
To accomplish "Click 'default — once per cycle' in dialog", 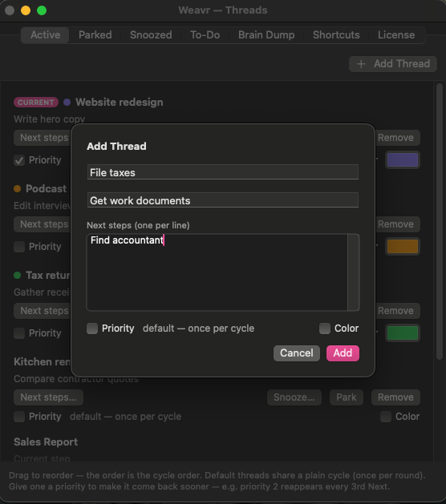I will tap(199, 329).
